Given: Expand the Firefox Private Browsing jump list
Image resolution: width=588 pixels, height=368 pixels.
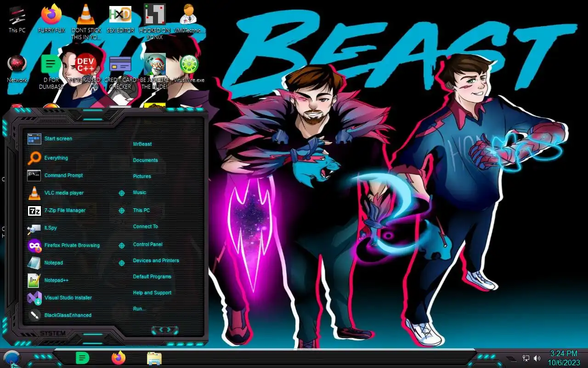Looking at the screenshot, I should coord(122,246).
